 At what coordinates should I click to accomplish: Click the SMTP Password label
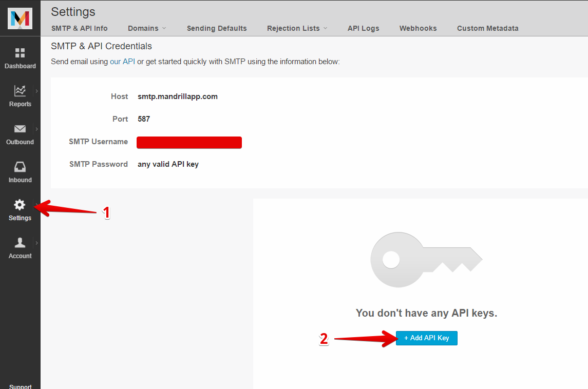coord(99,164)
